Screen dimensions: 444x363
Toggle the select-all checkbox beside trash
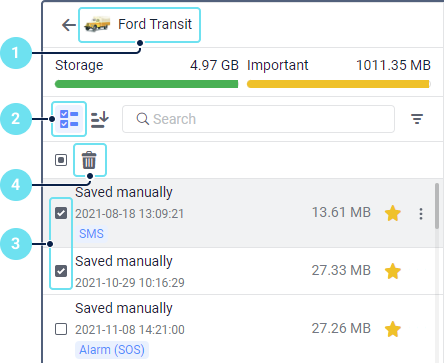click(61, 160)
